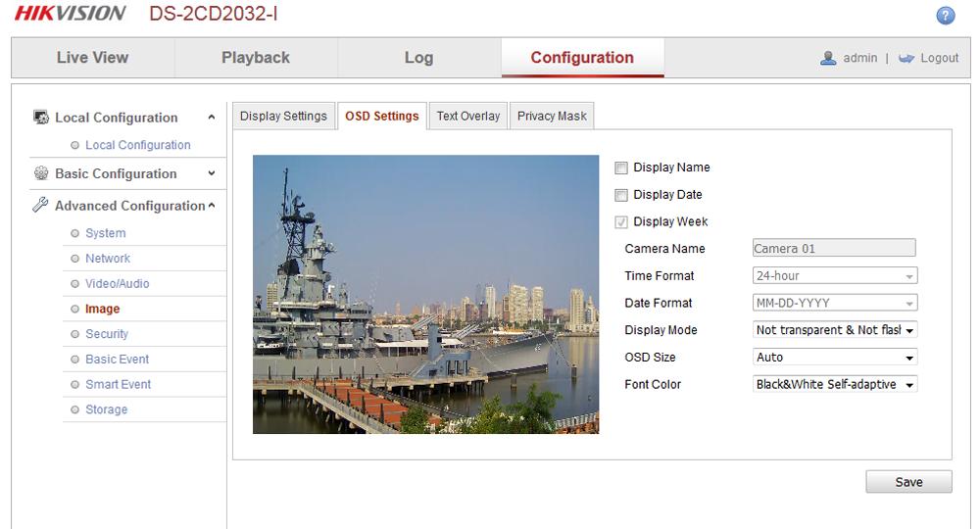Click the Logout link

[939, 58]
